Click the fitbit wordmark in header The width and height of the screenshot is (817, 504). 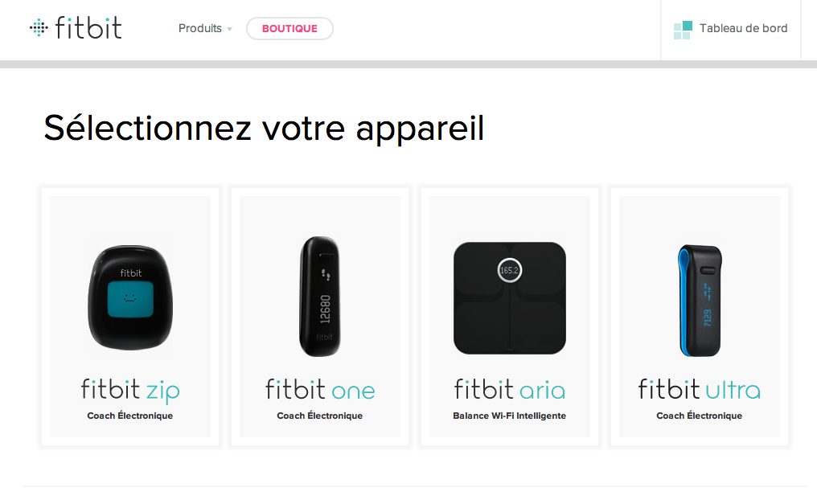pyautogui.click(x=88, y=27)
